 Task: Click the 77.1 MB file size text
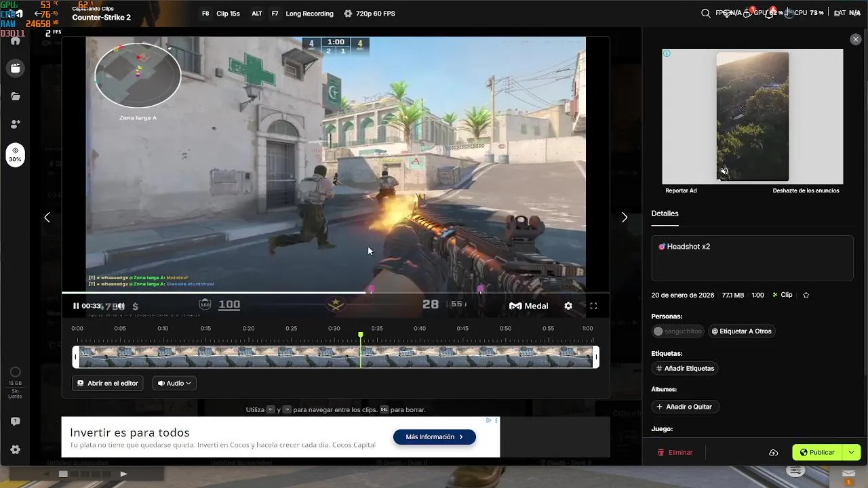click(x=733, y=296)
